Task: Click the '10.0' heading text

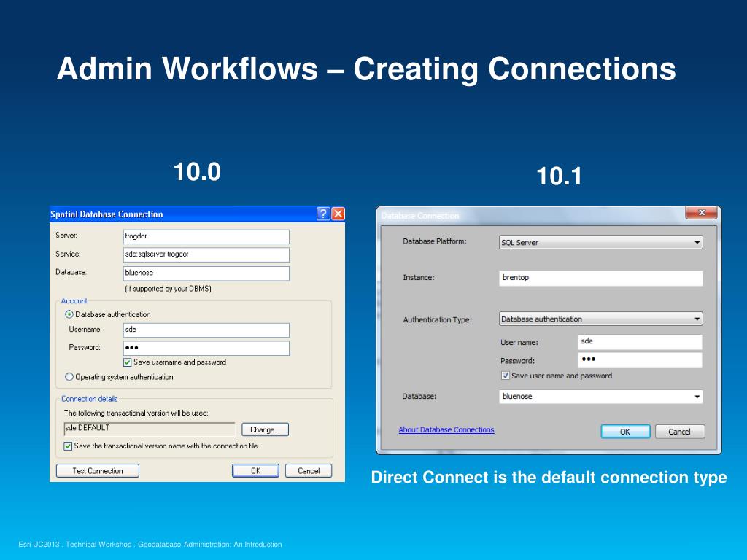Action: tap(197, 172)
